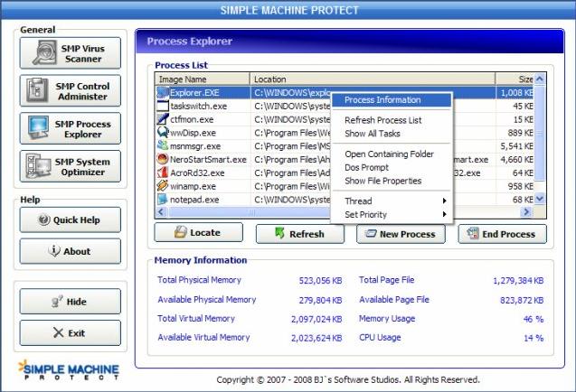576x392 pixels.
Task: Click the Exit X icon
Action: pos(59,332)
